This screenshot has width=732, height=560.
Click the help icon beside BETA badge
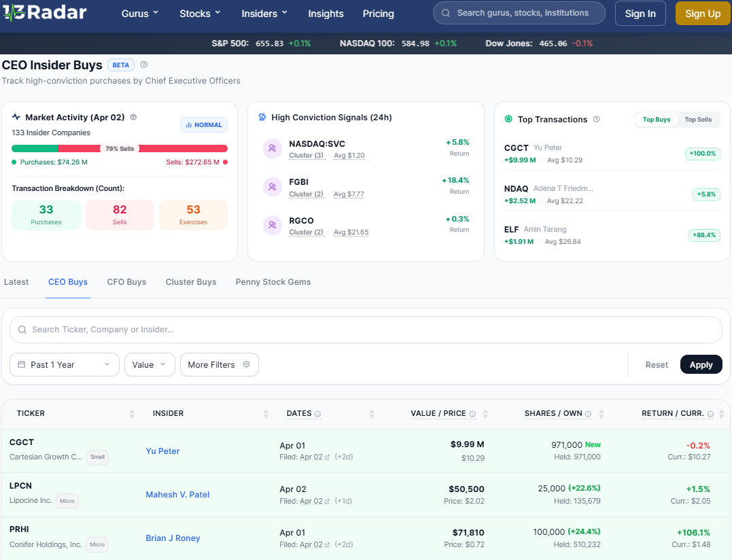click(x=144, y=65)
